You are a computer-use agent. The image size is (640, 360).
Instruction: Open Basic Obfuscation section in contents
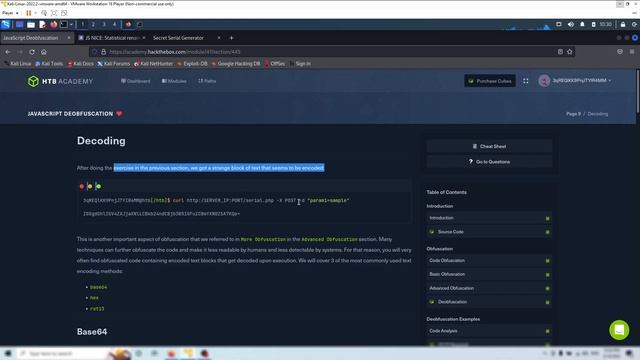click(x=489, y=274)
